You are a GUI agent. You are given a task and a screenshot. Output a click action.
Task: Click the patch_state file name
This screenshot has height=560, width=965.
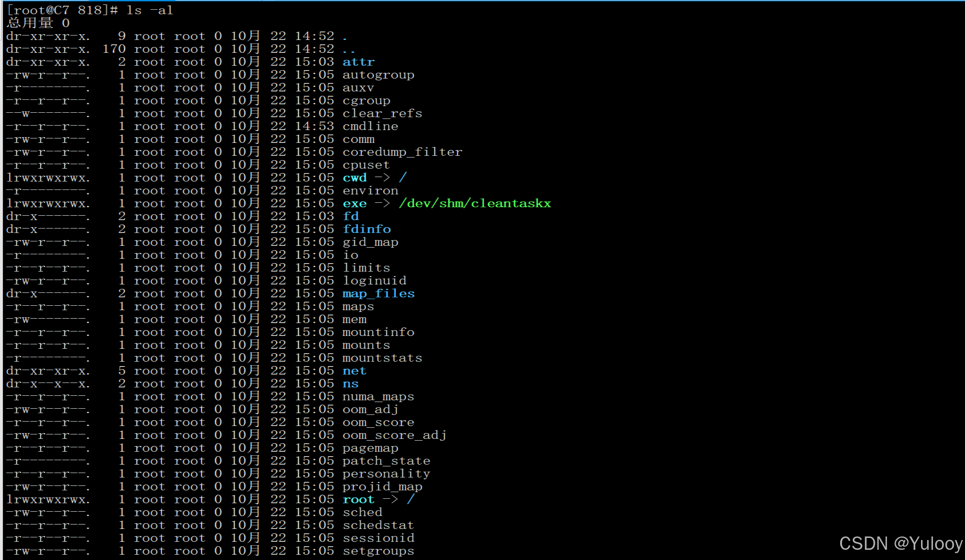point(386,461)
